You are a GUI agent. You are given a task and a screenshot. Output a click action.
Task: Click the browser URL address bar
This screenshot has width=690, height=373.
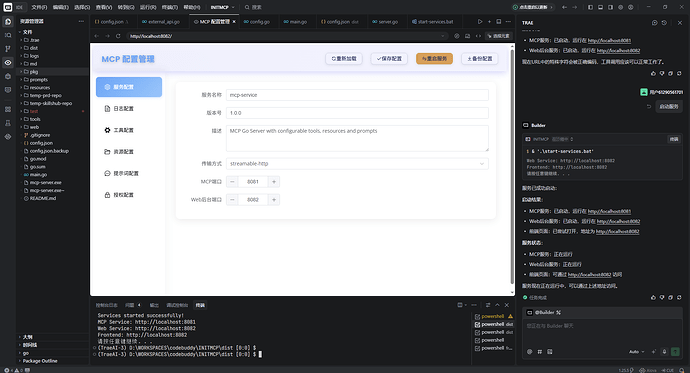(x=286, y=36)
